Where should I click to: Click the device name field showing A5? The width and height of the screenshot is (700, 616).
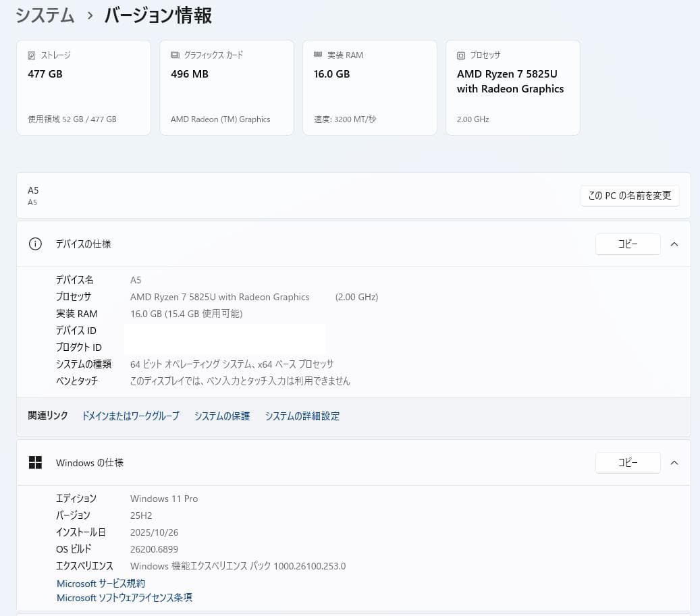click(x=136, y=279)
